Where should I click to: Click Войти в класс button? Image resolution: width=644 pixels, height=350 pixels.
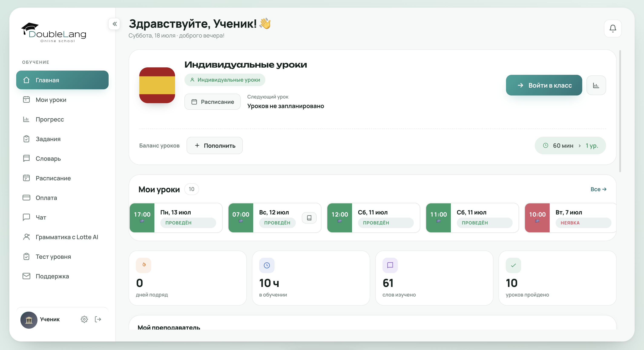(544, 85)
